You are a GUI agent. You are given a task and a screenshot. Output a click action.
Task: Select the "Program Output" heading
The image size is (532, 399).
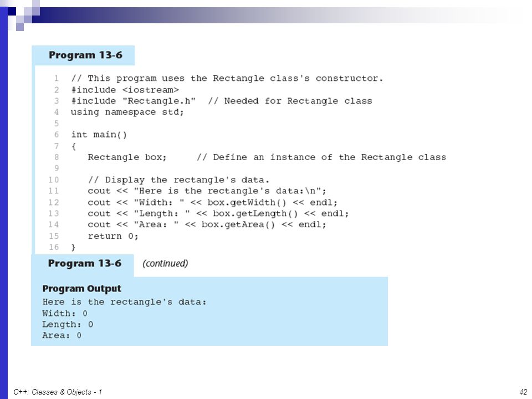click(x=82, y=288)
